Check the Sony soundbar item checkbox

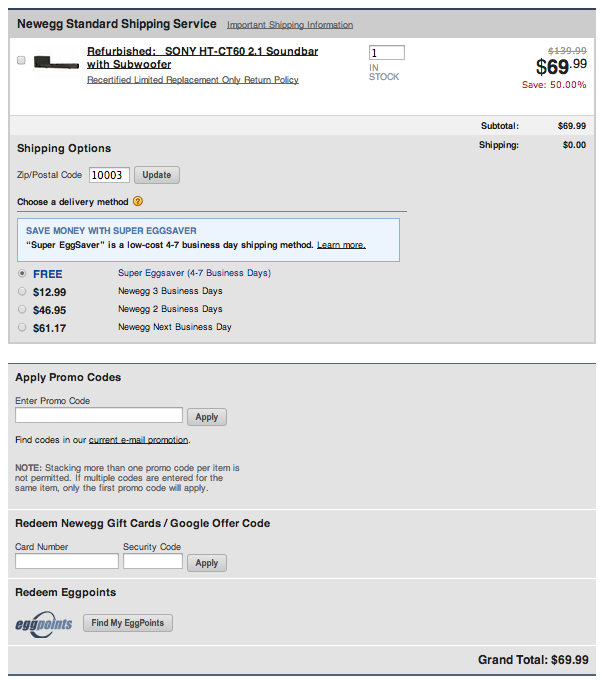pos(22,61)
